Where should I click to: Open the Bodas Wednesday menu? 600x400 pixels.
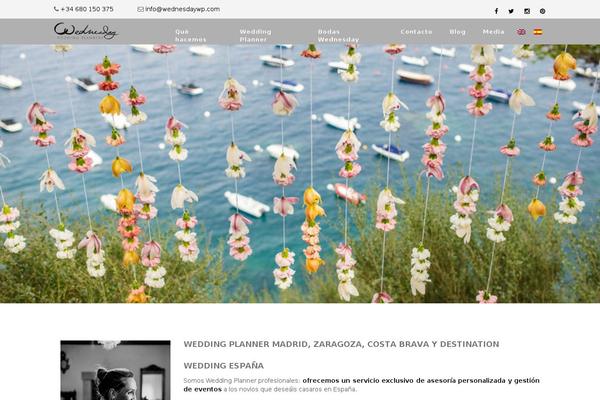click(338, 36)
